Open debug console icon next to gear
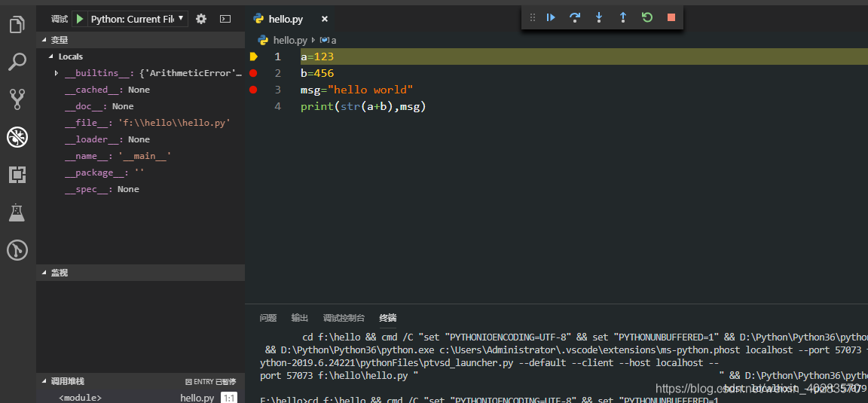Image resolution: width=868 pixels, height=403 pixels. pyautogui.click(x=225, y=19)
